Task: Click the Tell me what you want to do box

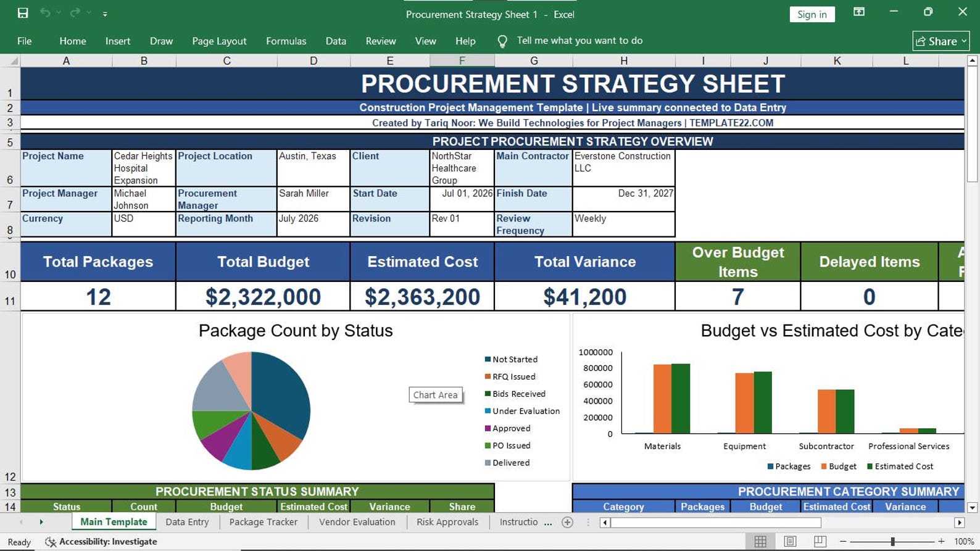Action: 579,41
